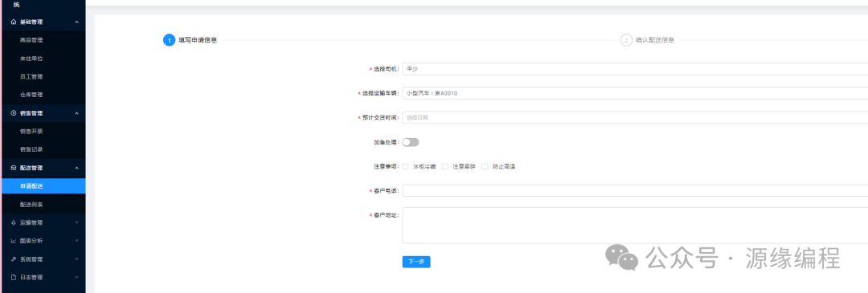
Task: Toggle the 加急处理 switch
Action: tap(411, 143)
